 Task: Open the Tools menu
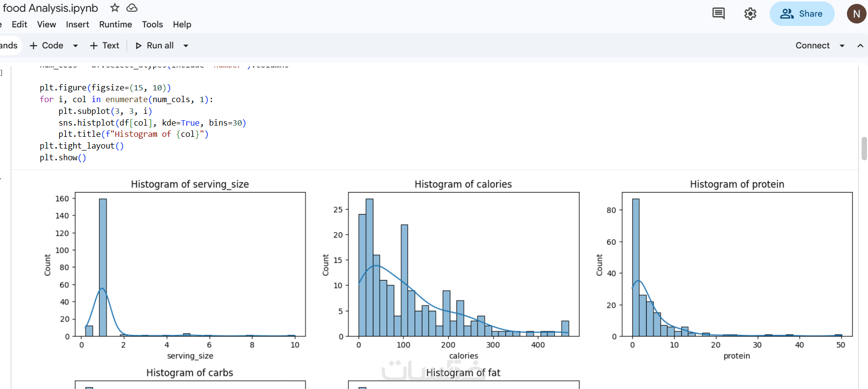click(x=152, y=24)
